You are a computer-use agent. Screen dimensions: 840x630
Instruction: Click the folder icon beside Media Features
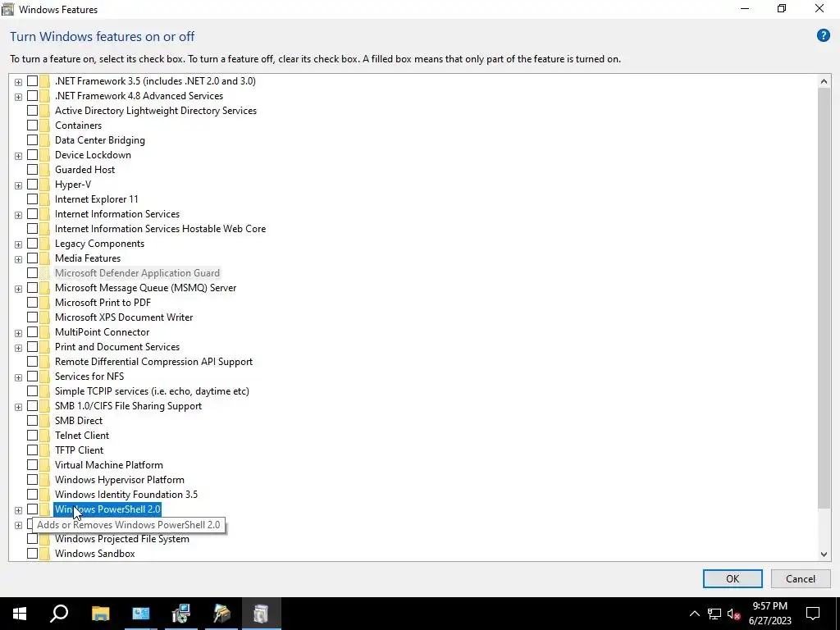(x=44, y=258)
